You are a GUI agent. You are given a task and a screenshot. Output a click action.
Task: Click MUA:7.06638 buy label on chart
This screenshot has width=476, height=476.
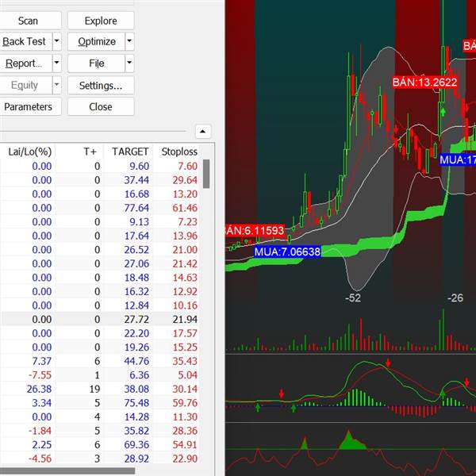coord(287,251)
